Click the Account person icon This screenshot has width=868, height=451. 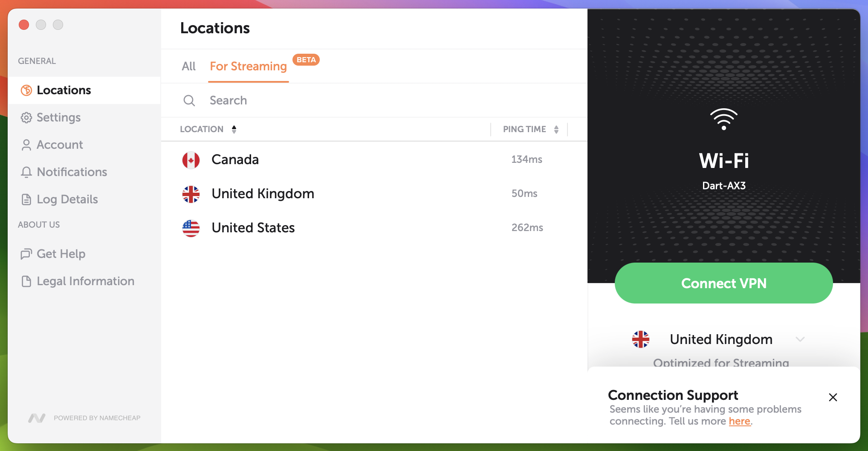point(26,145)
